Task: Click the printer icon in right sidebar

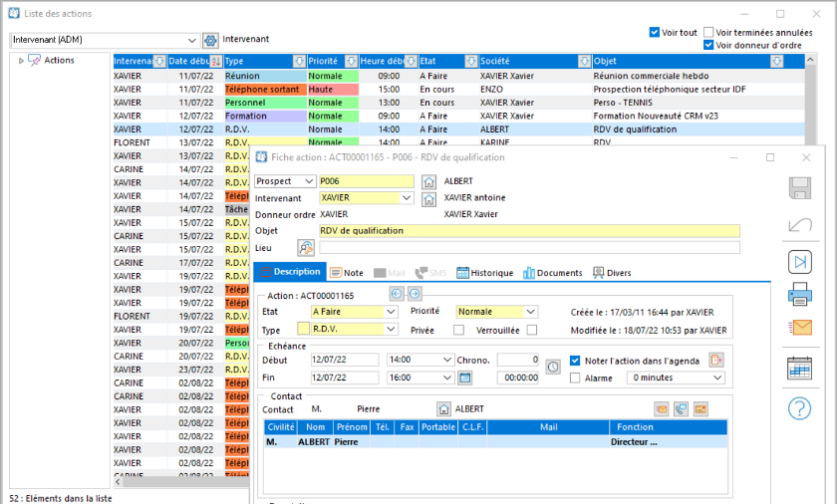Action: click(x=799, y=294)
